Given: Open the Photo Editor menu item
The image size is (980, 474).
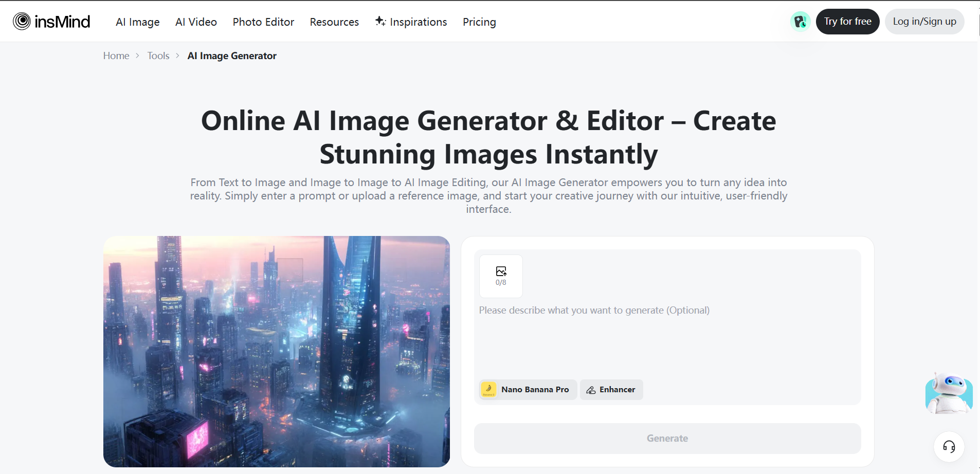Looking at the screenshot, I should 263,22.
